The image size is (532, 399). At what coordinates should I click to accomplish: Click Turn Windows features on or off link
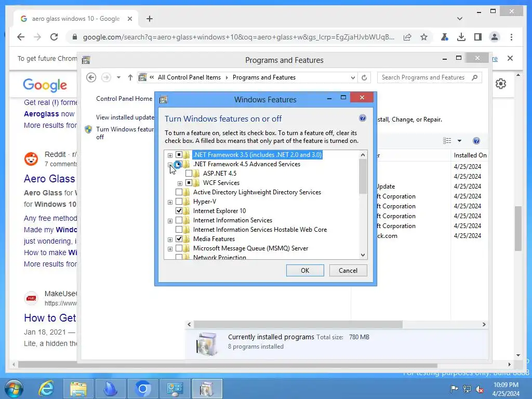125,133
